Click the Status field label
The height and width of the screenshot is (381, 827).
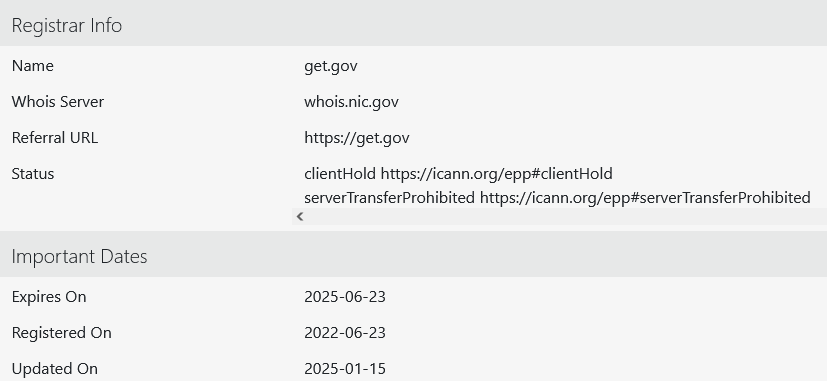coord(33,174)
